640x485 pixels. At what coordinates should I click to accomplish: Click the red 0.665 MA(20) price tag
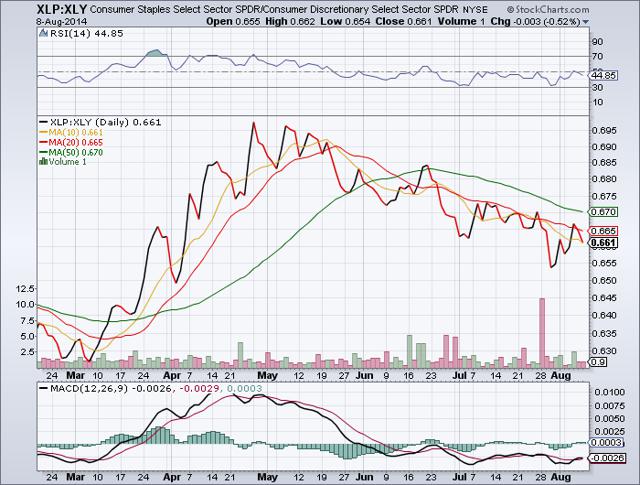(603, 231)
